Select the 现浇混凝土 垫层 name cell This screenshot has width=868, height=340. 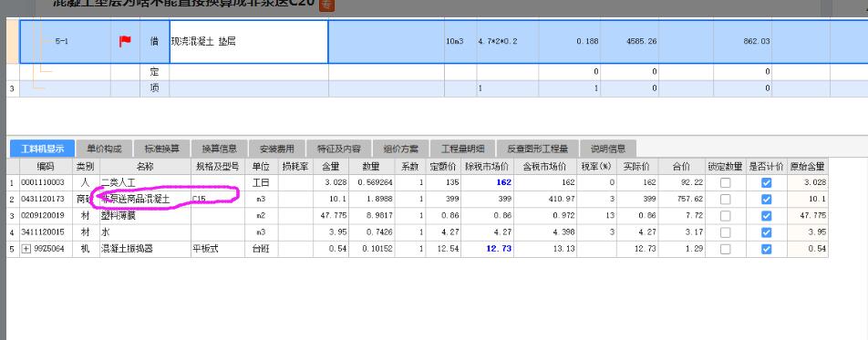click(249, 42)
